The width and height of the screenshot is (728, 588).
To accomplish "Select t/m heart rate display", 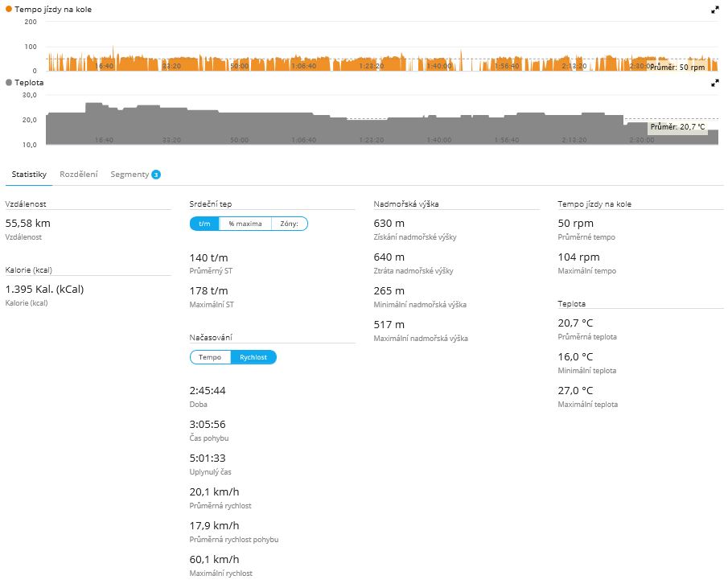I will click(x=204, y=224).
